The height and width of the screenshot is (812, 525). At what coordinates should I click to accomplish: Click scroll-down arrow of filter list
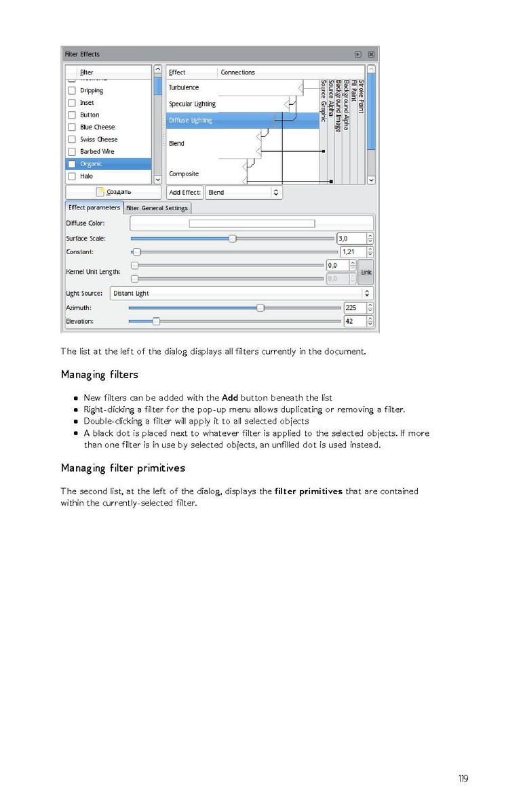(x=158, y=180)
